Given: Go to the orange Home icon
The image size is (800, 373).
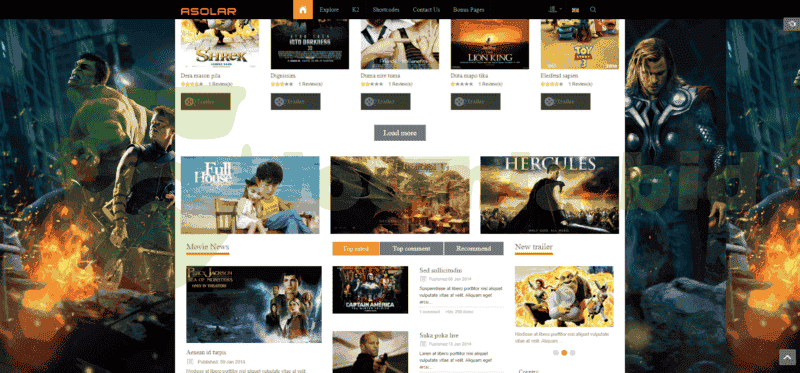Looking at the screenshot, I should coord(303,9).
